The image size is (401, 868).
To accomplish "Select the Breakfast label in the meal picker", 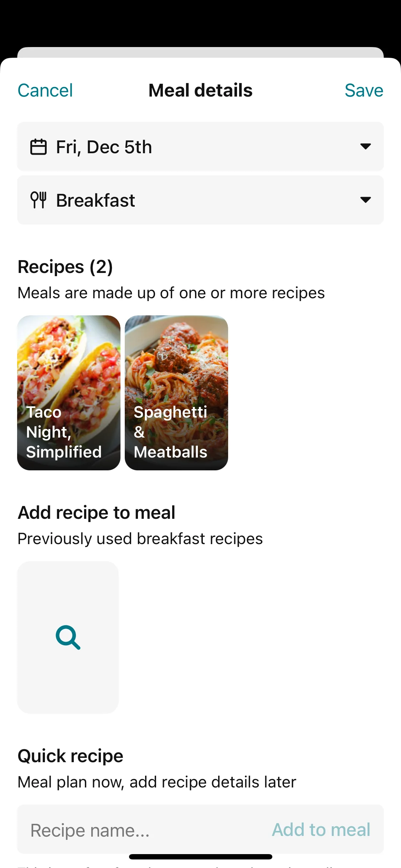I will pyautogui.click(x=96, y=200).
